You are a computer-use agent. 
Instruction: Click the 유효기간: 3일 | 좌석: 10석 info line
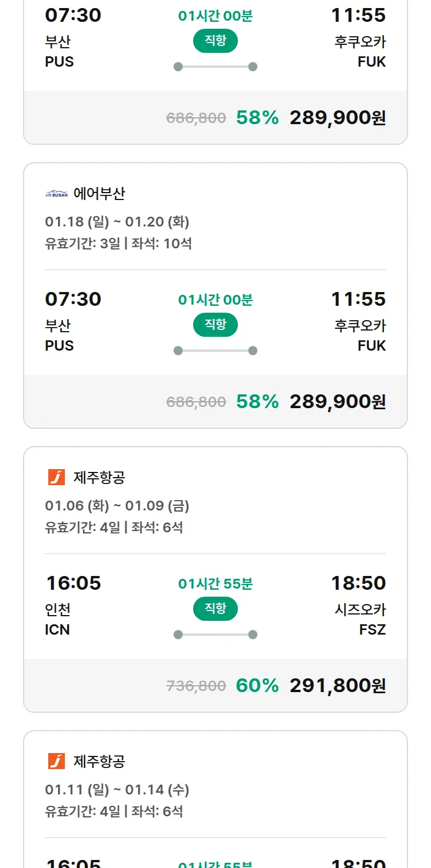pos(118,243)
